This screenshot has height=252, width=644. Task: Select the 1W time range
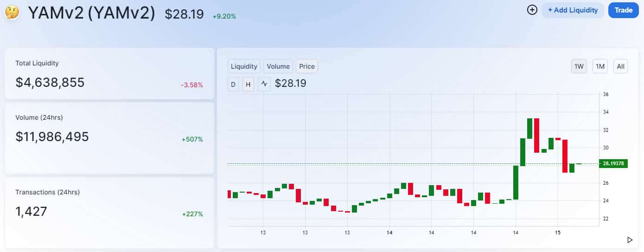(x=579, y=66)
